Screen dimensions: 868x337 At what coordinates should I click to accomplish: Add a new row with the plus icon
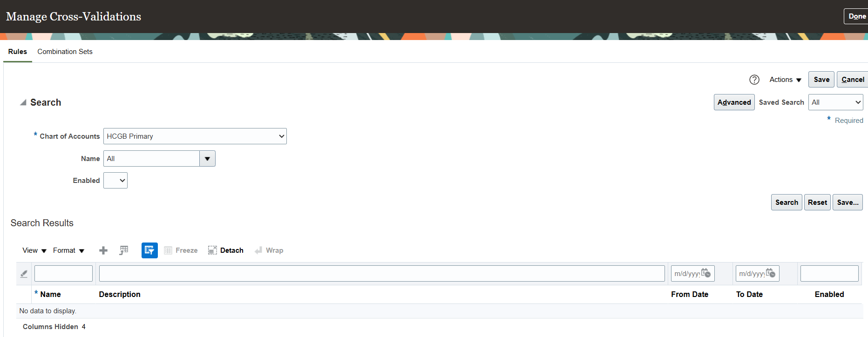103,250
